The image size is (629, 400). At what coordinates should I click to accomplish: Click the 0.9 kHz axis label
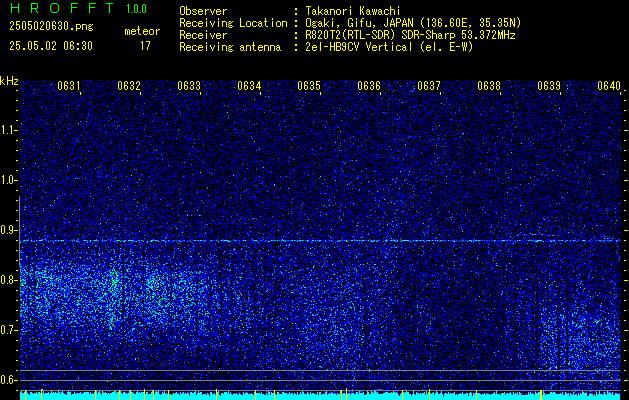(x=8, y=230)
